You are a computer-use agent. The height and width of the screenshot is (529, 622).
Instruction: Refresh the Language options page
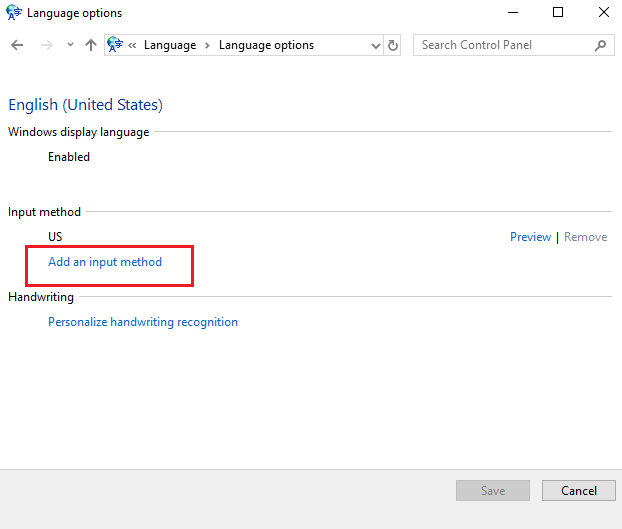pyautogui.click(x=393, y=45)
